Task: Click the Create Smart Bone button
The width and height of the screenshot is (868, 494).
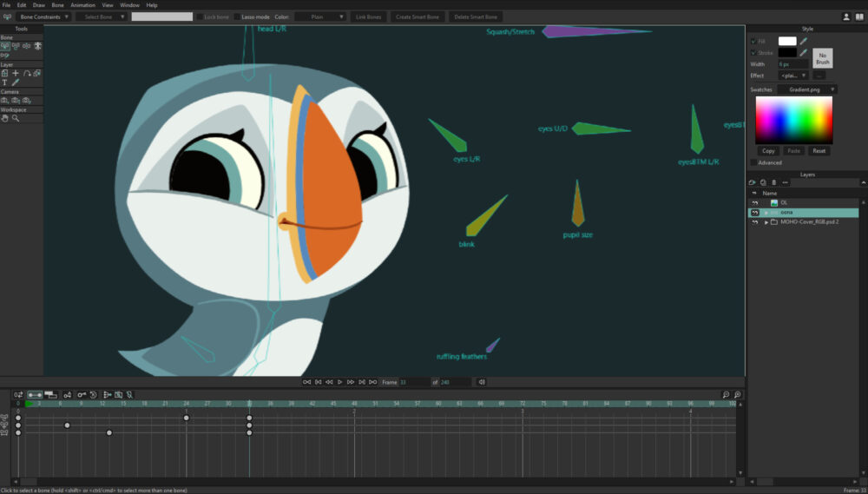Action: tap(417, 16)
